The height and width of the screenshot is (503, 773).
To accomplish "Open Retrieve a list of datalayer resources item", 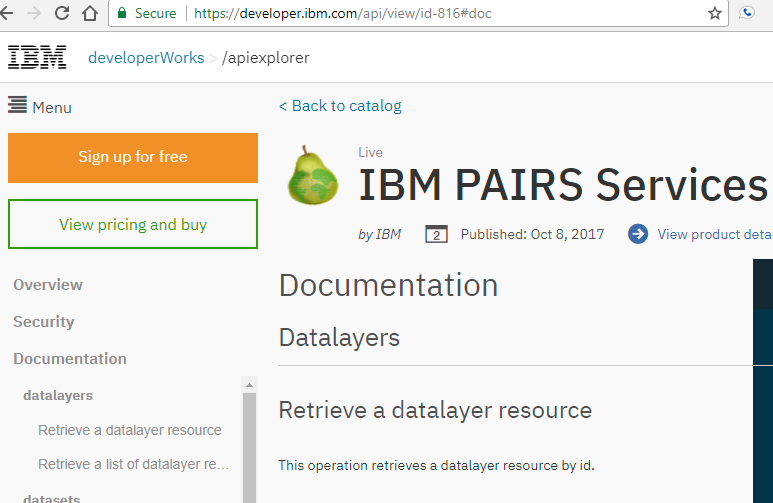I will [x=134, y=464].
